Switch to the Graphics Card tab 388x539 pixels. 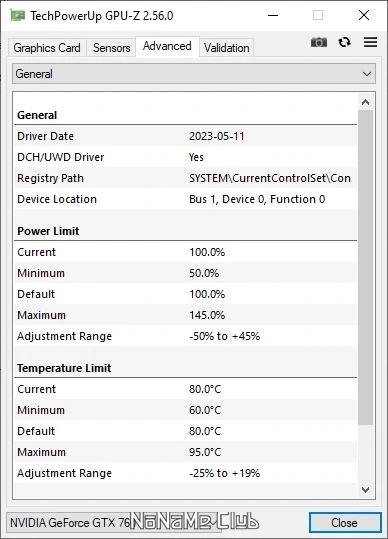point(47,47)
